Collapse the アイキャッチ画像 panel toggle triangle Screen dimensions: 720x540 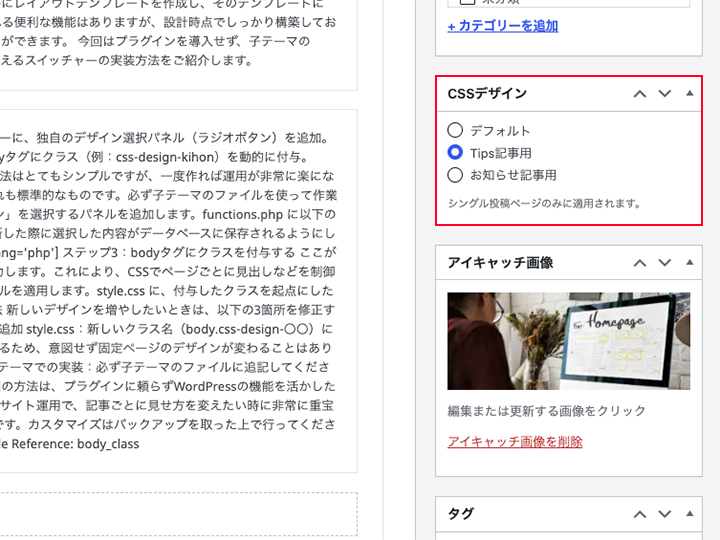[x=689, y=262]
